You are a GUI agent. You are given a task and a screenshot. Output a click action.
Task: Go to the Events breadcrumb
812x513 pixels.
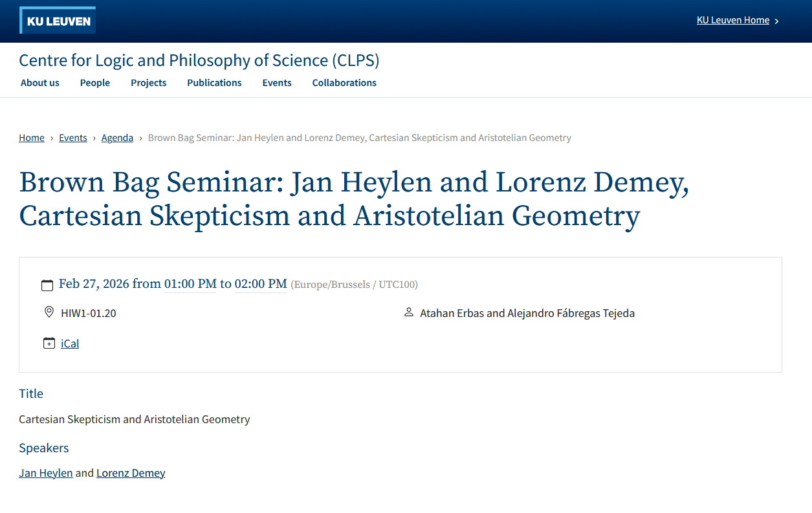73,138
